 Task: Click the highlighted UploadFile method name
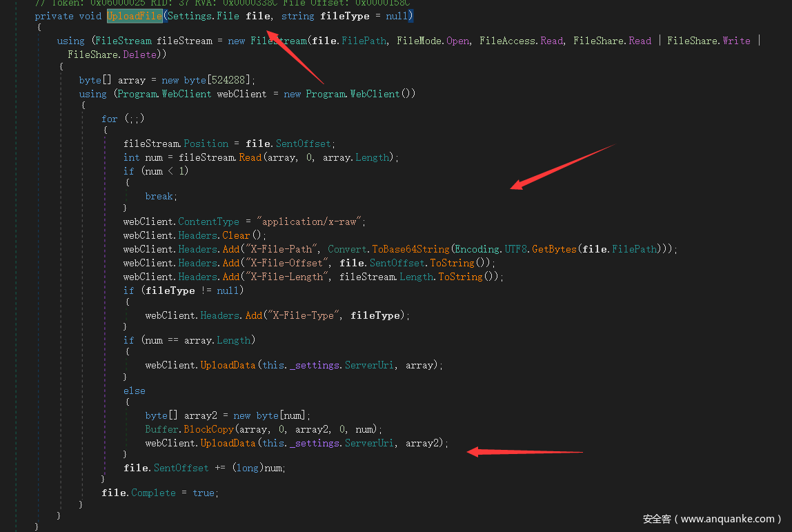click(x=135, y=16)
